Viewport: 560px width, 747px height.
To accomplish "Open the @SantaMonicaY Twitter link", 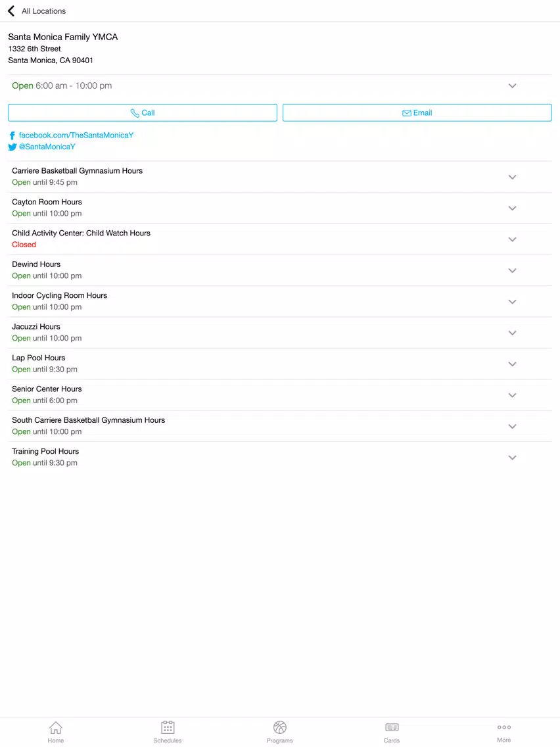I will pyautogui.click(x=47, y=147).
